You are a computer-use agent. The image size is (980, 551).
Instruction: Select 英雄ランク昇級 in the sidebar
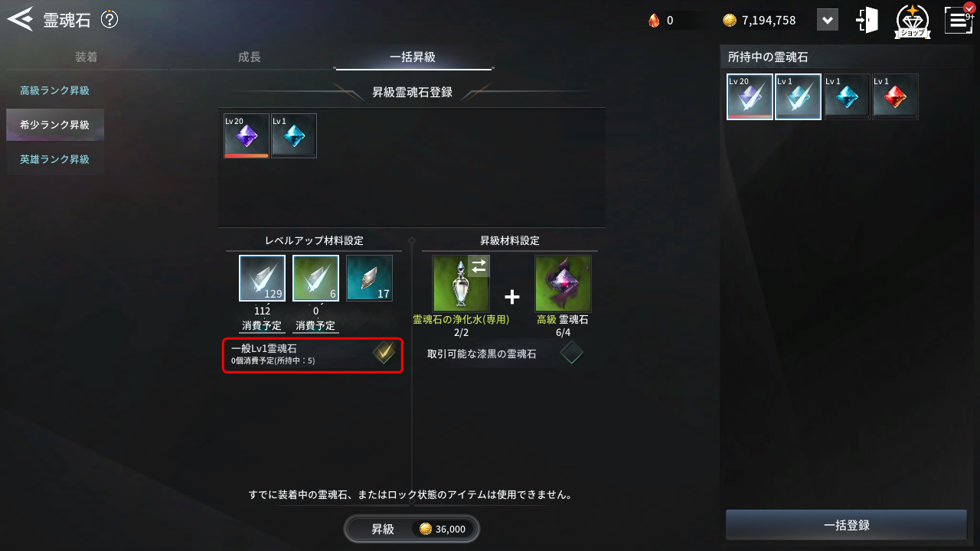click(55, 159)
